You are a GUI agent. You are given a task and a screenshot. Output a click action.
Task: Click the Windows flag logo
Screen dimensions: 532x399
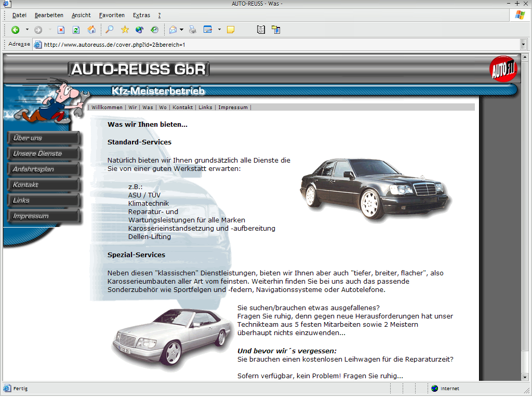(520, 15)
